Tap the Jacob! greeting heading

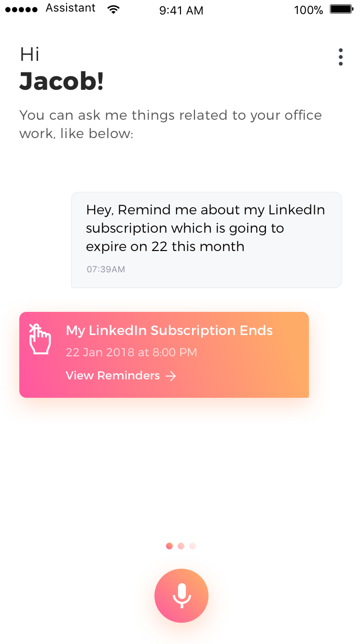click(62, 82)
